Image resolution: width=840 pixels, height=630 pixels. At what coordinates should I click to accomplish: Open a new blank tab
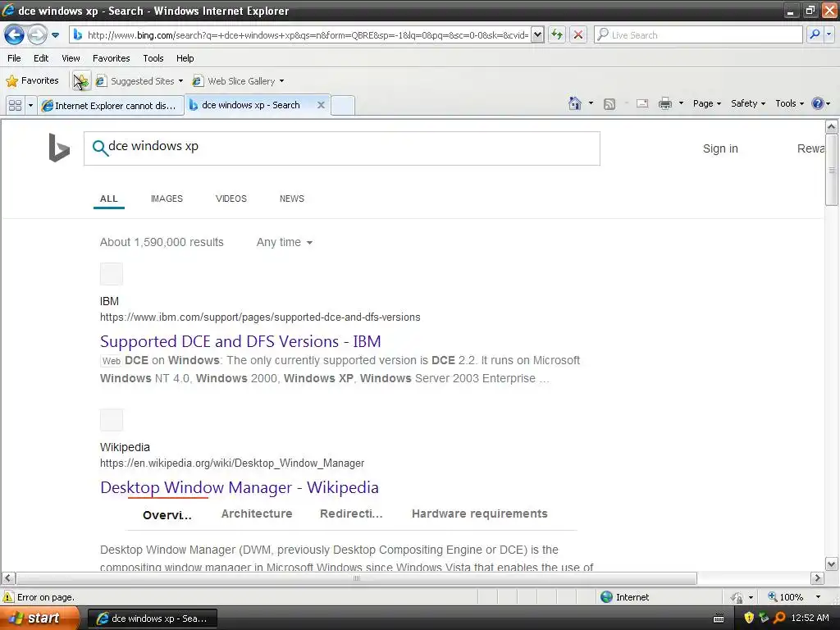click(x=343, y=105)
